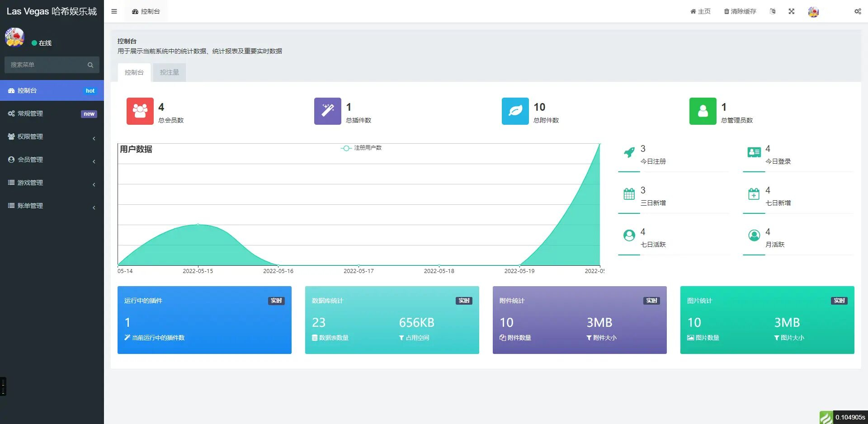Screen dimensions: 868x424
Task: Click the 会员管理 user-circle icon
Action: (x=11, y=160)
